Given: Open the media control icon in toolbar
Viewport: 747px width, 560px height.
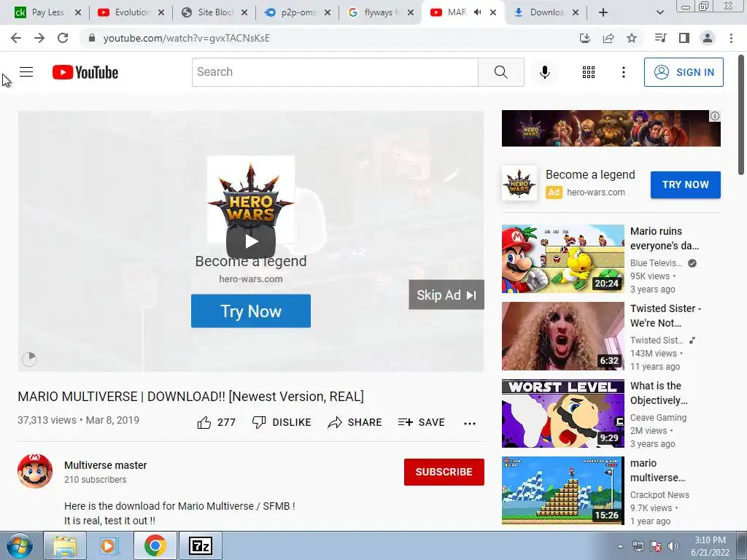Looking at the screenshot, I should [x=660, y=38].
